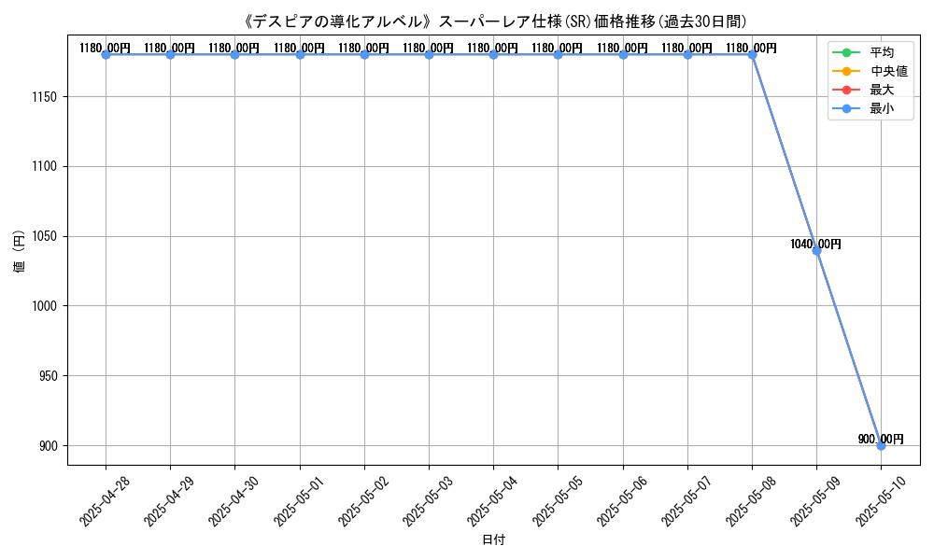This screenshot has width=934, height=560.
Task: Click the 900.00円 value label
Action: 881,440
